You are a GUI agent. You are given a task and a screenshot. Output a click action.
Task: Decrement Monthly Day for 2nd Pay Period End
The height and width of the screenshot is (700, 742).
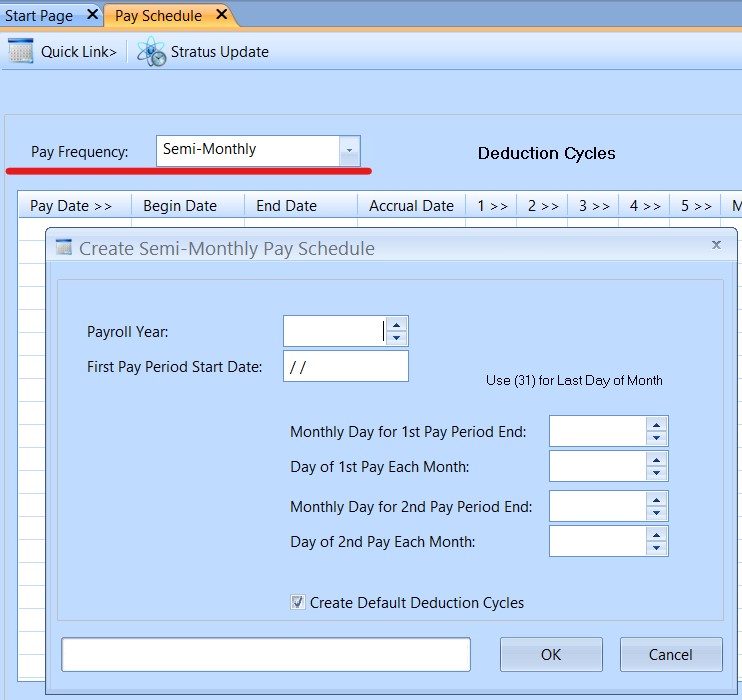point(656,513)
